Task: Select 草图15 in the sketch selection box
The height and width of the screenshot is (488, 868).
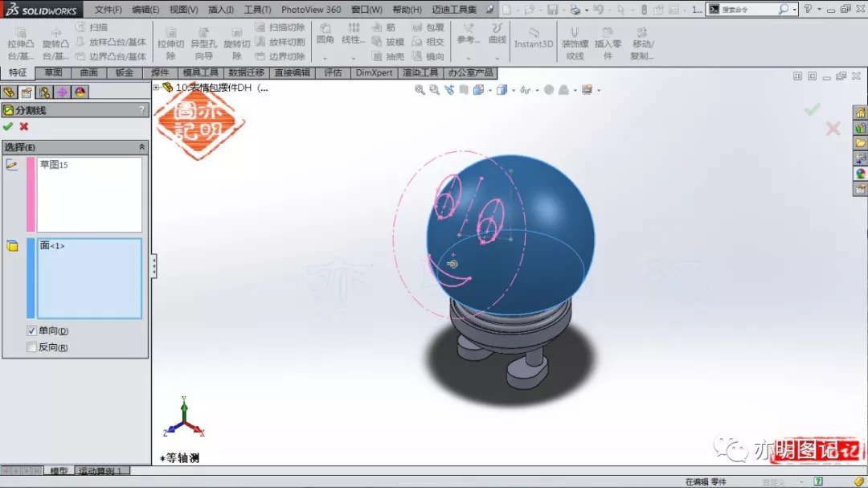Action: point(54,165)
